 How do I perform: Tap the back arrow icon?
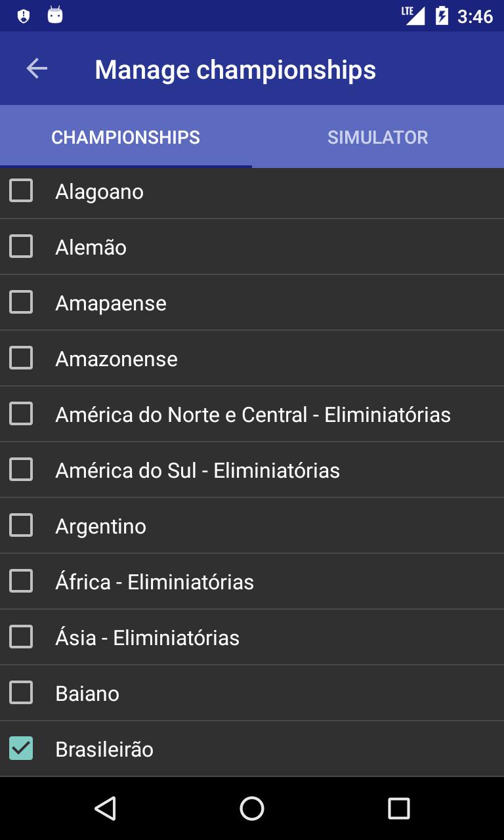(x=37, y=68)
